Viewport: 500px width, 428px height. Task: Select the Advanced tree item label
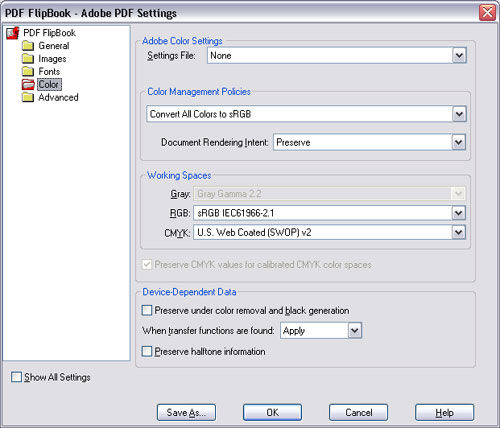pos(58,97)
